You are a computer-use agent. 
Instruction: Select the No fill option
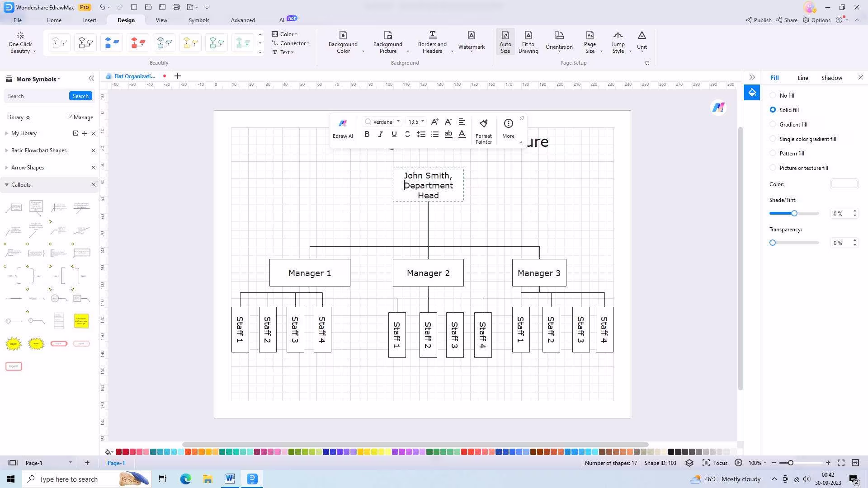[x=773, y=95]
